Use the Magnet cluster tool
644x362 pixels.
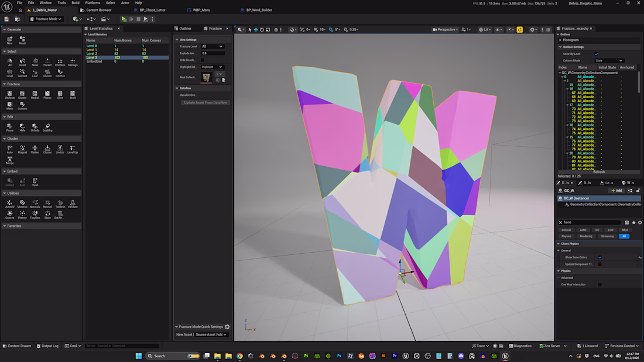[x=22, y=149]
